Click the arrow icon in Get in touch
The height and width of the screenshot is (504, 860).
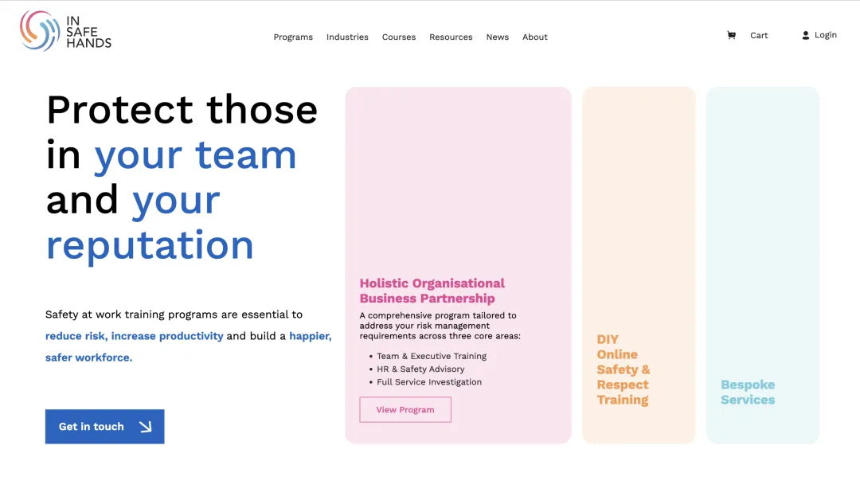tap(145, 427)
